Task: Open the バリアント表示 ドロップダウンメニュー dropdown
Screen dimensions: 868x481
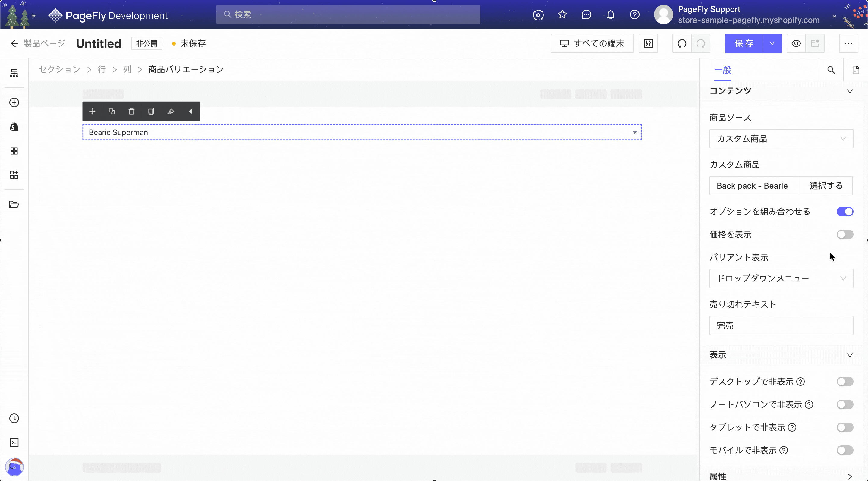Action: tap(782, 278)
